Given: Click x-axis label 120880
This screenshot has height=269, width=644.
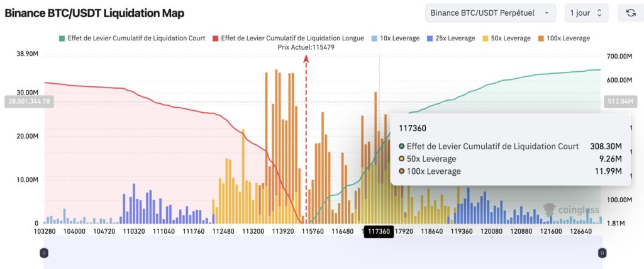Looking at the screenshot, I should coord(521,232).
